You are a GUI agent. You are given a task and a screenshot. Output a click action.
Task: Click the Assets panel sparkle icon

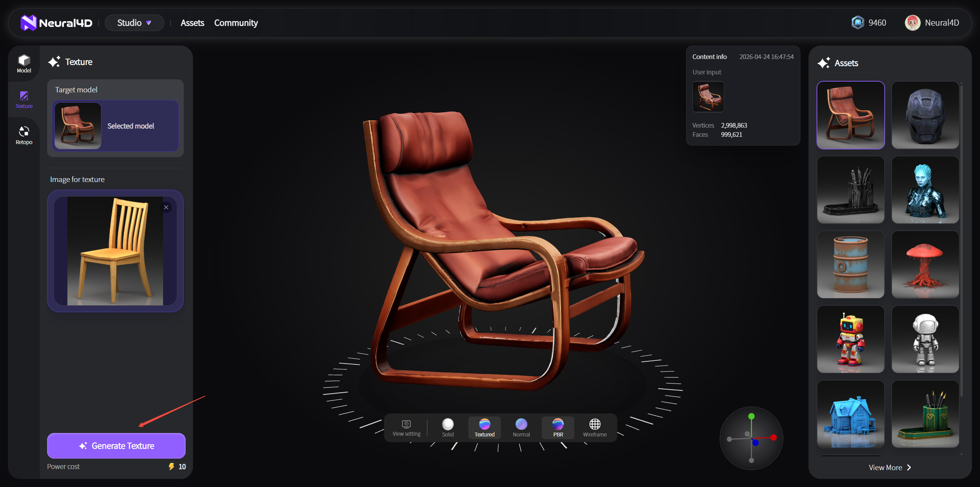[824, 63]
